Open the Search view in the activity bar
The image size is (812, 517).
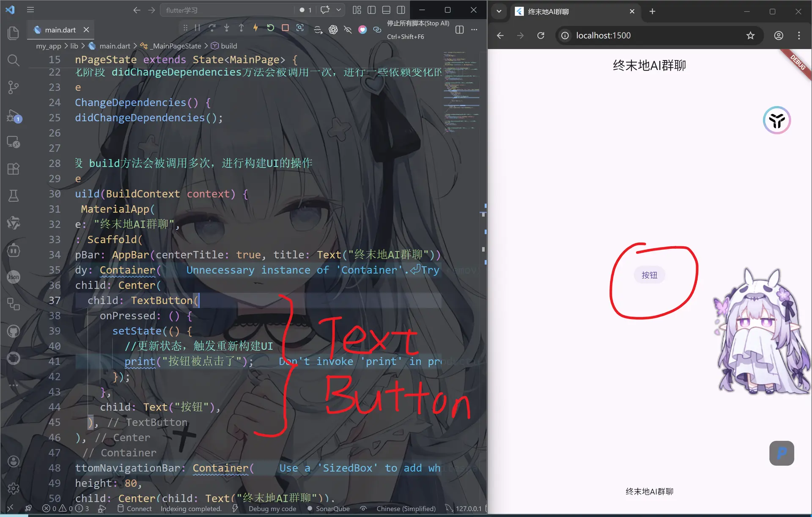coord(13,60)
